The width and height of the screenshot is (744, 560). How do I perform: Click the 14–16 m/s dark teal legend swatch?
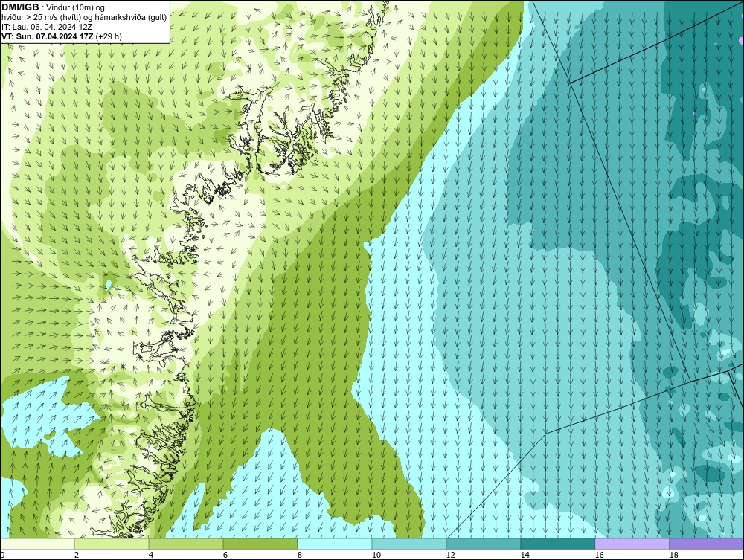(557, 544)
